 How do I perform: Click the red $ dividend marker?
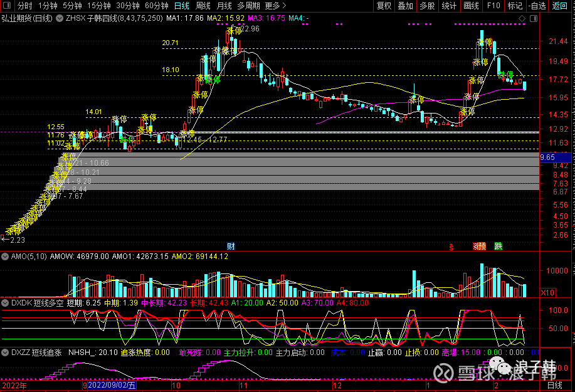coord(451,246)
